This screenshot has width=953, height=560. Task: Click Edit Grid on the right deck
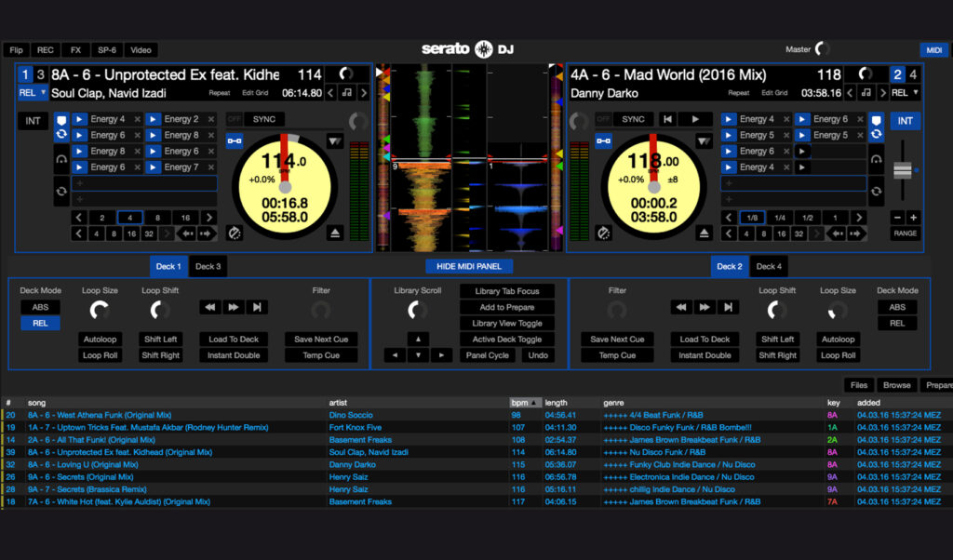[773, 93]
